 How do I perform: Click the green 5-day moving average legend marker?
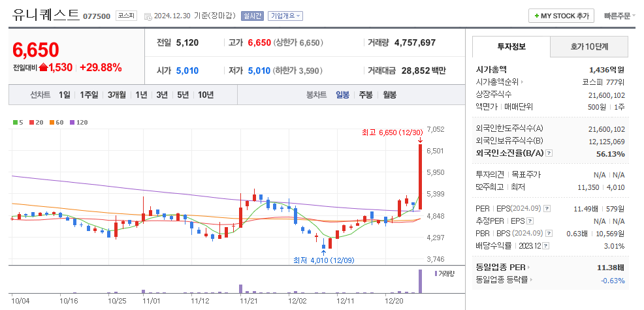(15, 122)
